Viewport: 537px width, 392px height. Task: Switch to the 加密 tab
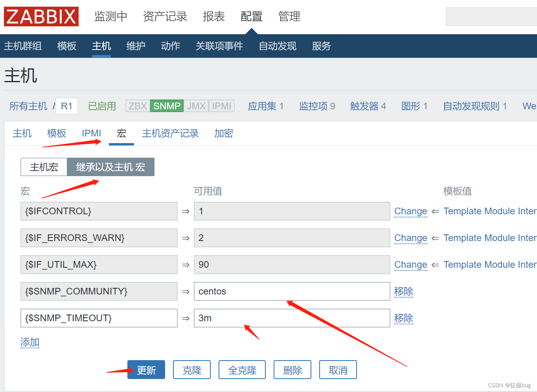(224, 133)
